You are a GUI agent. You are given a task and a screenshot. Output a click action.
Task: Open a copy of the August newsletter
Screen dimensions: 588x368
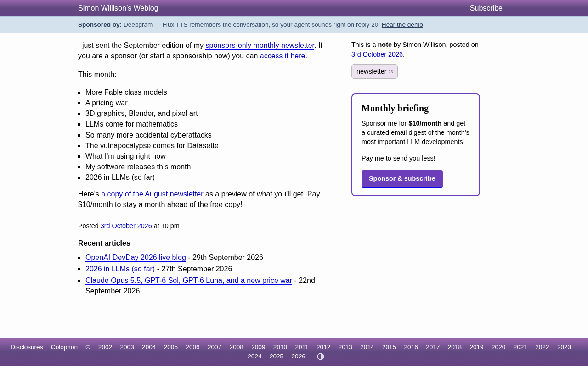152,194
